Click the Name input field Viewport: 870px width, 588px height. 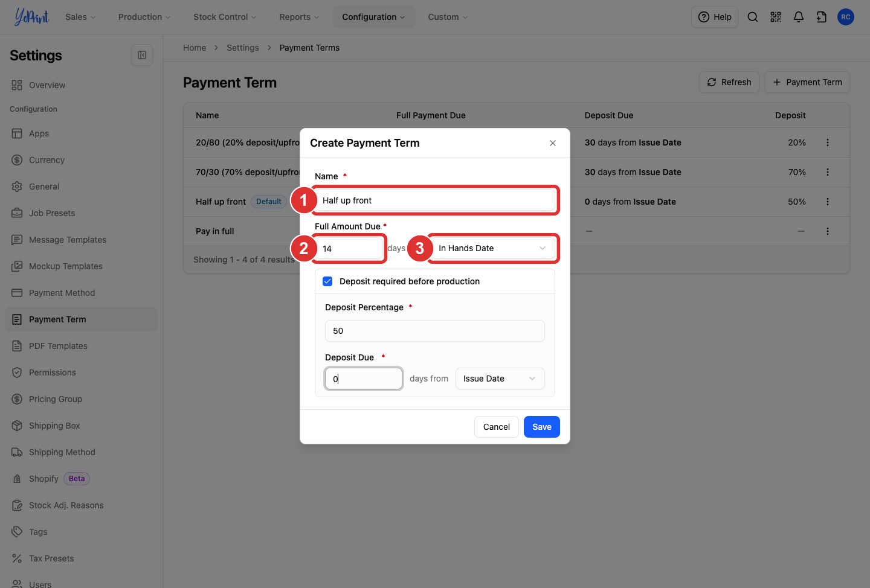point(435,200)
